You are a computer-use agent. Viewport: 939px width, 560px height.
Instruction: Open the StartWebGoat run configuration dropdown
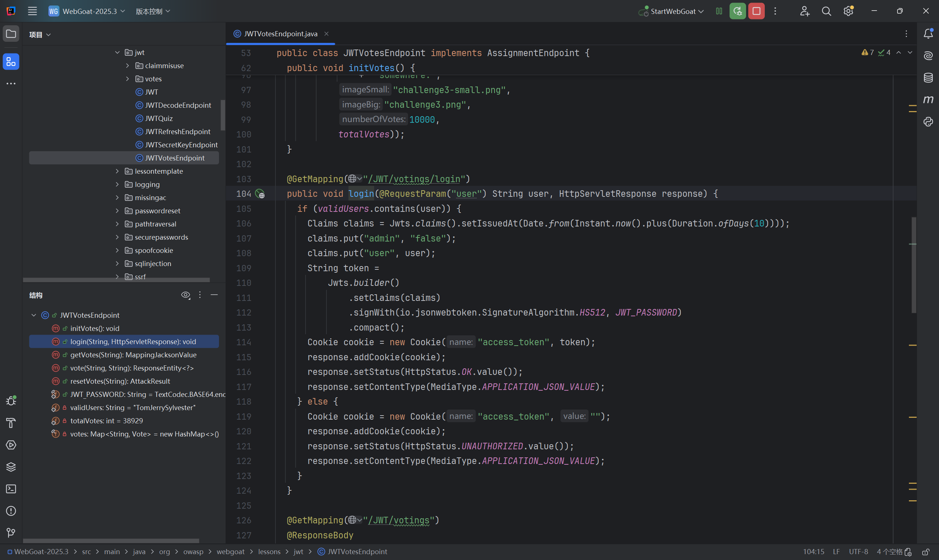pos(671,11)
